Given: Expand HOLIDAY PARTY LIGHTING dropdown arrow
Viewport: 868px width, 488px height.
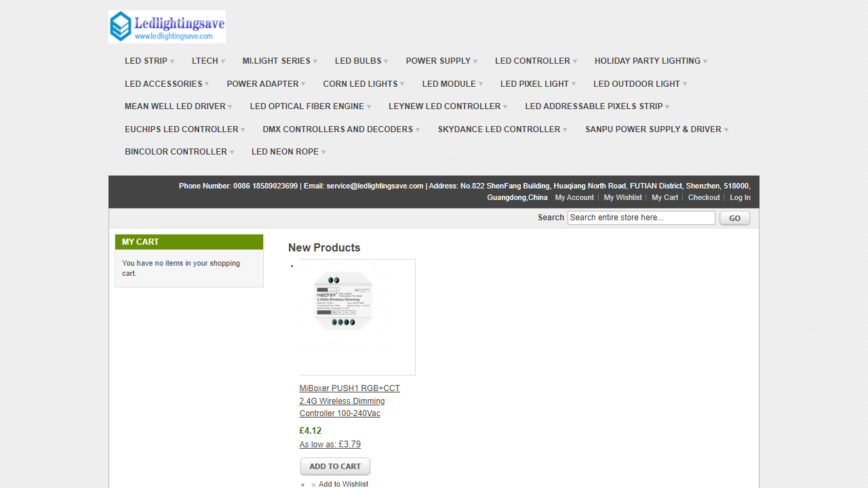Looking at the screenshot, I should click(x=705, y=62).
